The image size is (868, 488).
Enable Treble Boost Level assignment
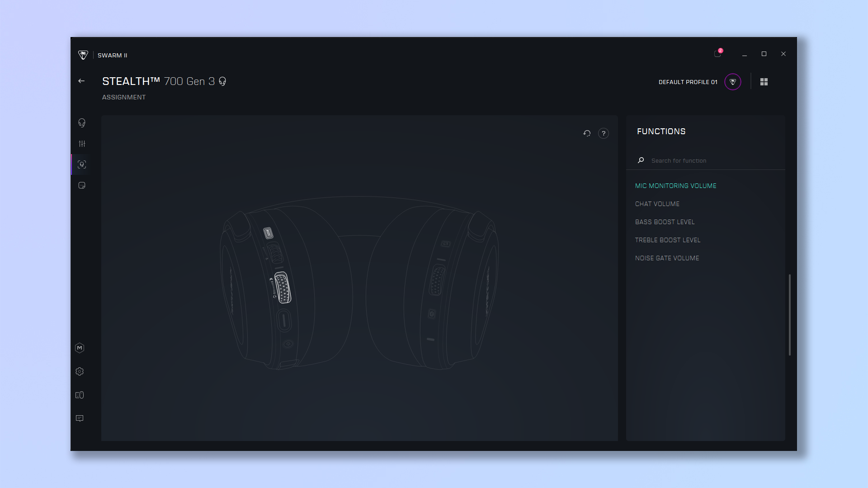(x=668, y=239)
